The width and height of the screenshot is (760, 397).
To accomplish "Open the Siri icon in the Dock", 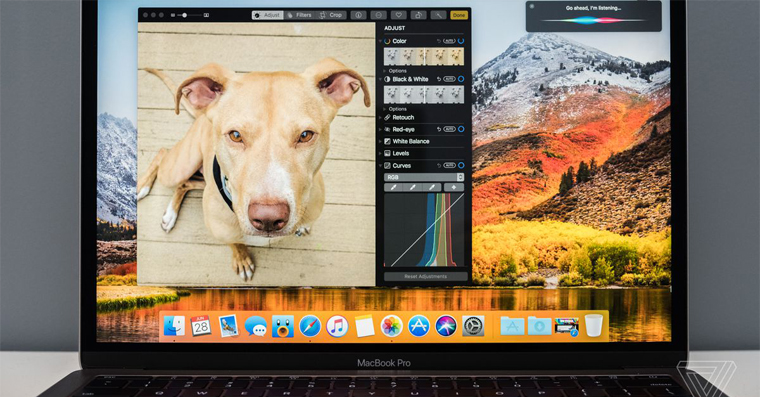I will (445, 326).
